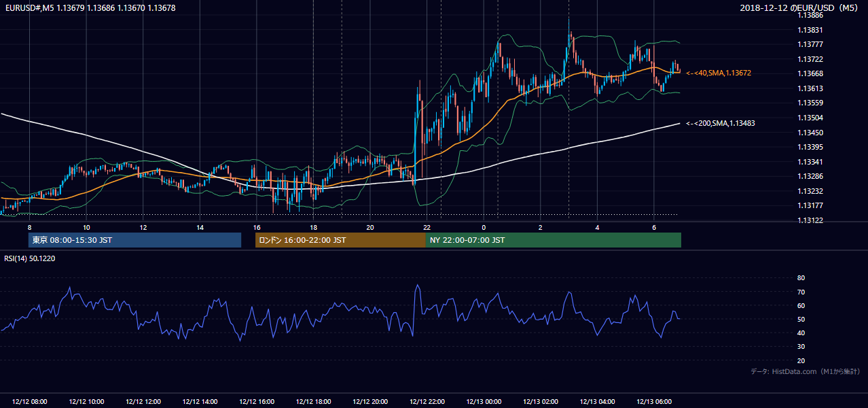
Task: Click the 12/12 18:00 bottom time label
Action: pyautogui.click(x=313, y=402)
